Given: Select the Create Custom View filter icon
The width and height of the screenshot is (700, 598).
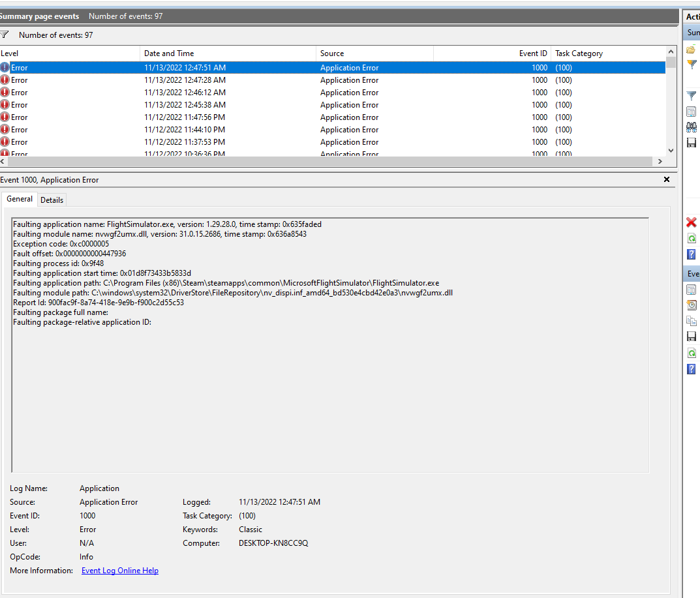Looking at the screenshot, I should [x=691, y=64].
